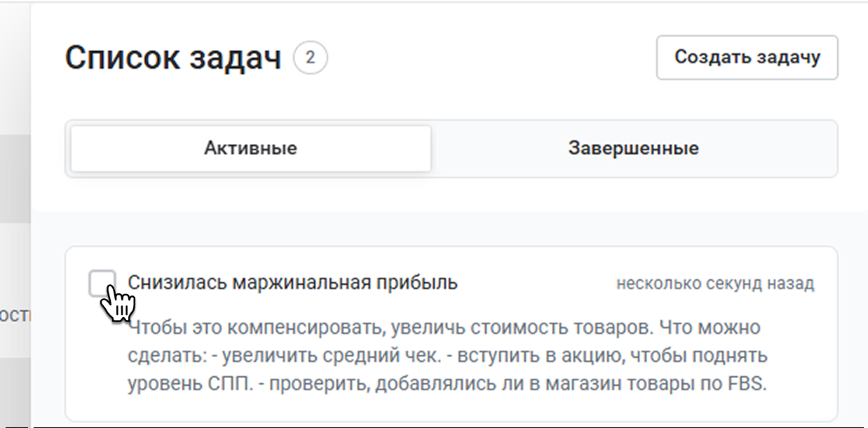Tick the "Снизилась маржинальная прибыль" task checkbox

102,283
